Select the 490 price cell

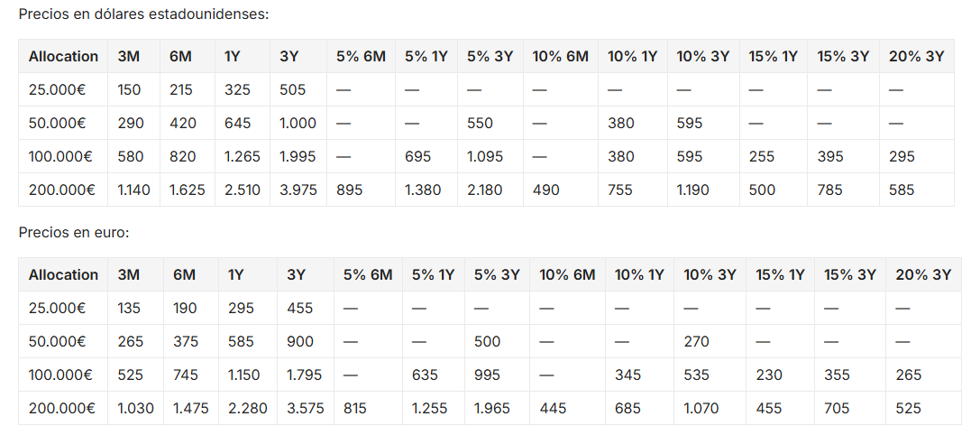548,190
